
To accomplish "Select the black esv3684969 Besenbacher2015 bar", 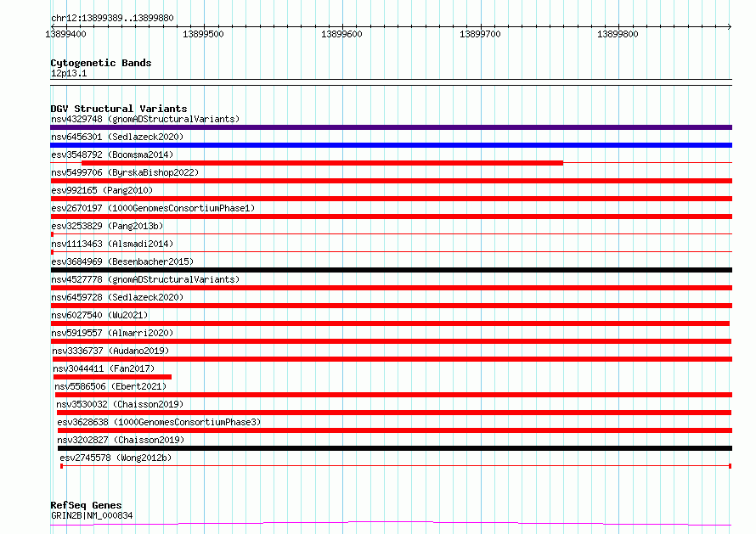I will point(391,270).
